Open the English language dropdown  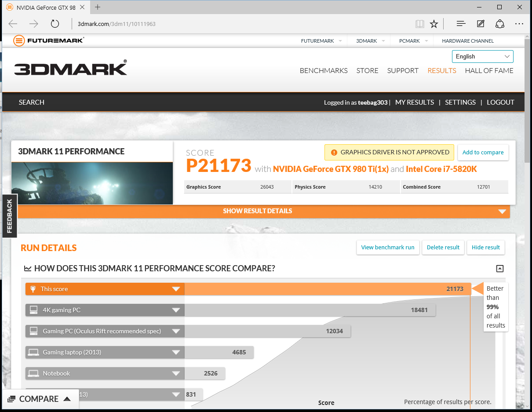pos(482,56)
